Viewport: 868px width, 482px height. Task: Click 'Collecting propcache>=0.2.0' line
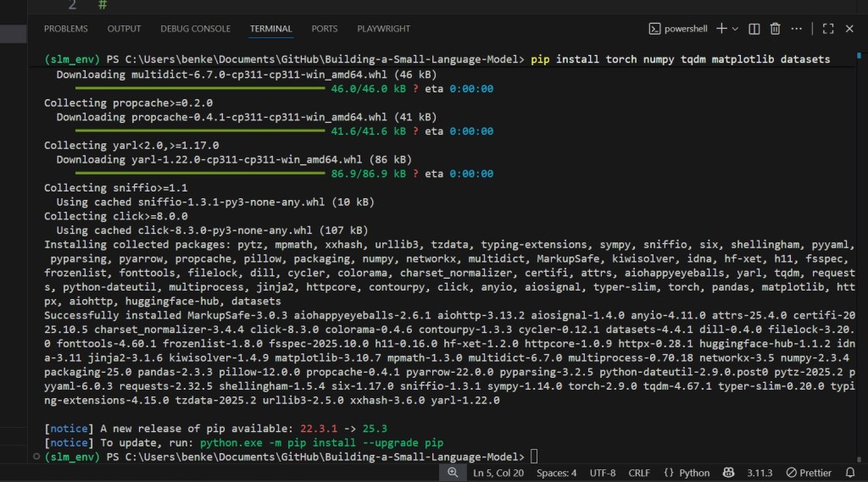click(x=129, y=103)
